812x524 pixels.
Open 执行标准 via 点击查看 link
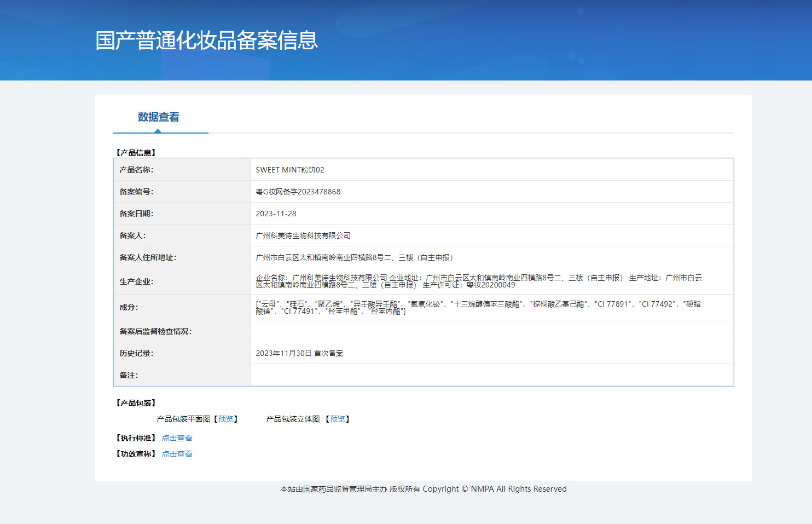pos(177,438)
